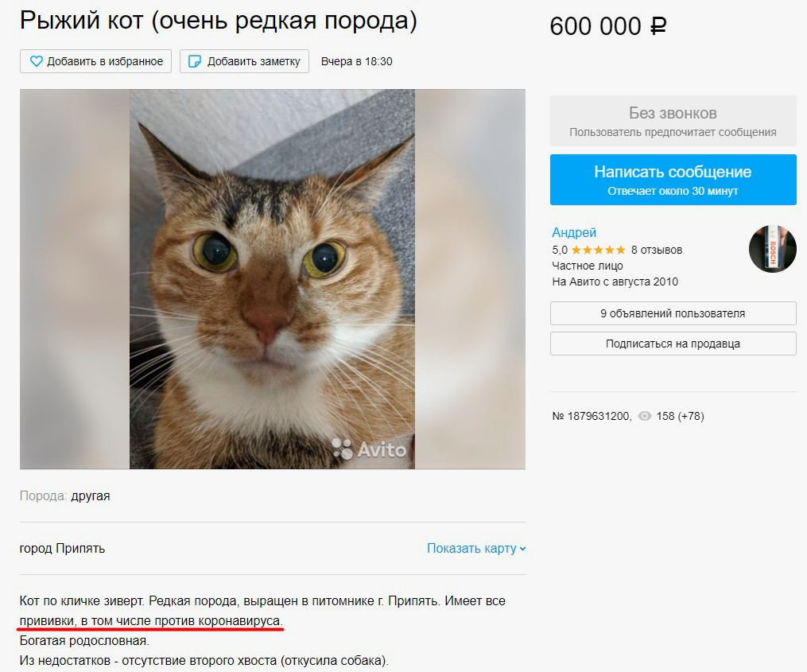Click the 600 000 ₽ price

click(x=607, y=26)
